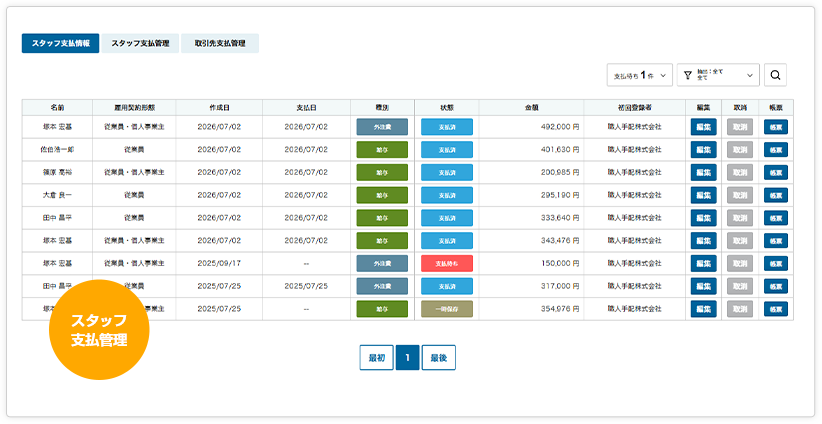Click the 支払日 column header

tap(306, 108)
